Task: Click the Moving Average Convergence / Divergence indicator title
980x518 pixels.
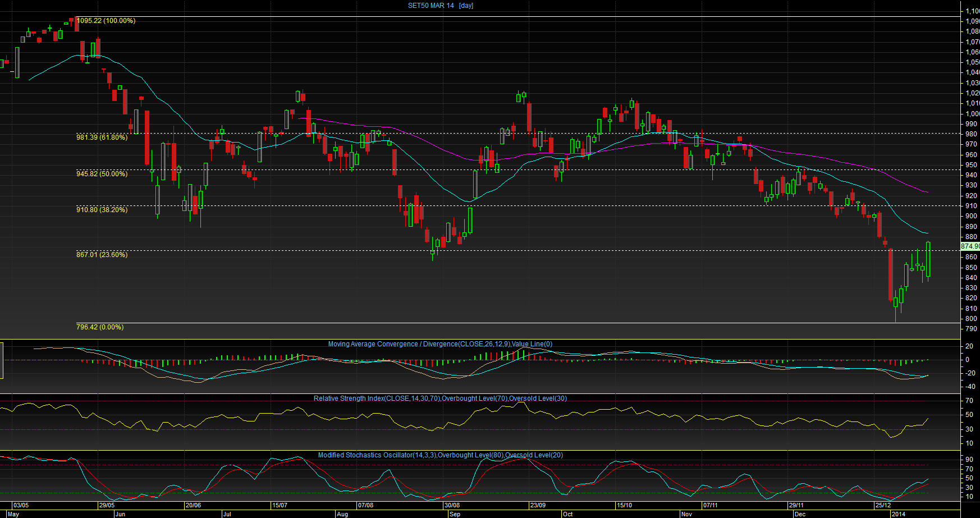Action: pyautogui.click(x=440, y=344)
